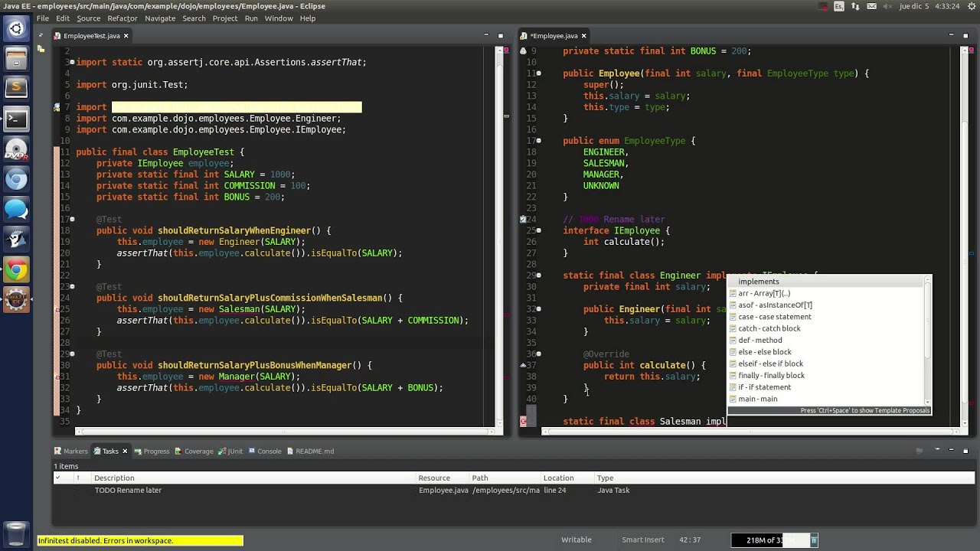Image resolution: width=980 pixels, height=551 pixels.
Task: Open the Run menu
Action: [251, 18]
